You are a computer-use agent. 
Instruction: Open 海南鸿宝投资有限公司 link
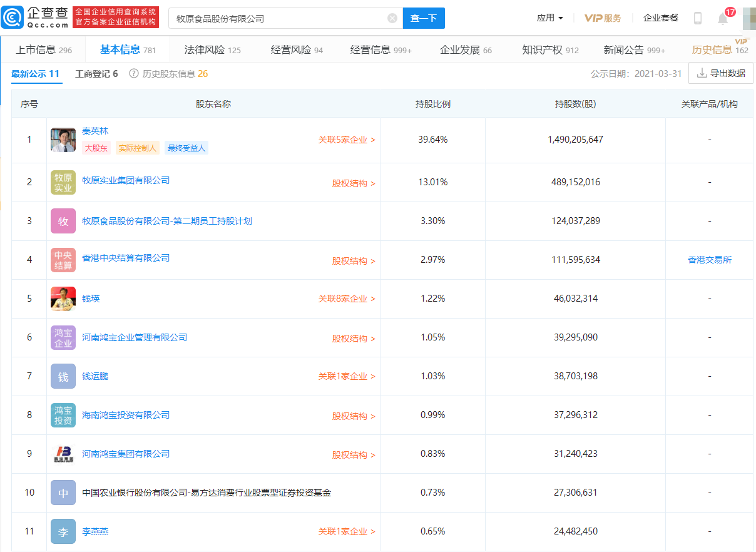click(x=126, y=415)
